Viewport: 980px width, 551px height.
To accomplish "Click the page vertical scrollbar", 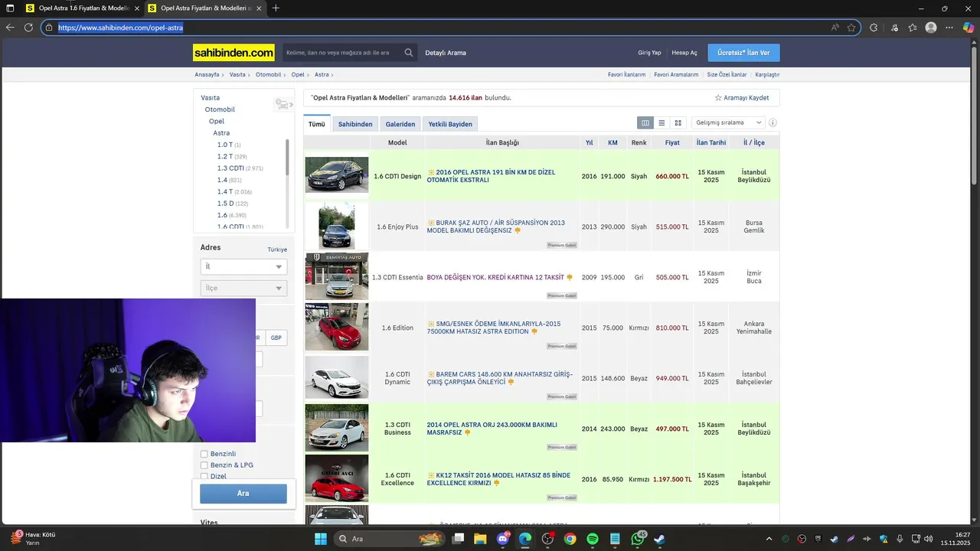I will (975, 115).
